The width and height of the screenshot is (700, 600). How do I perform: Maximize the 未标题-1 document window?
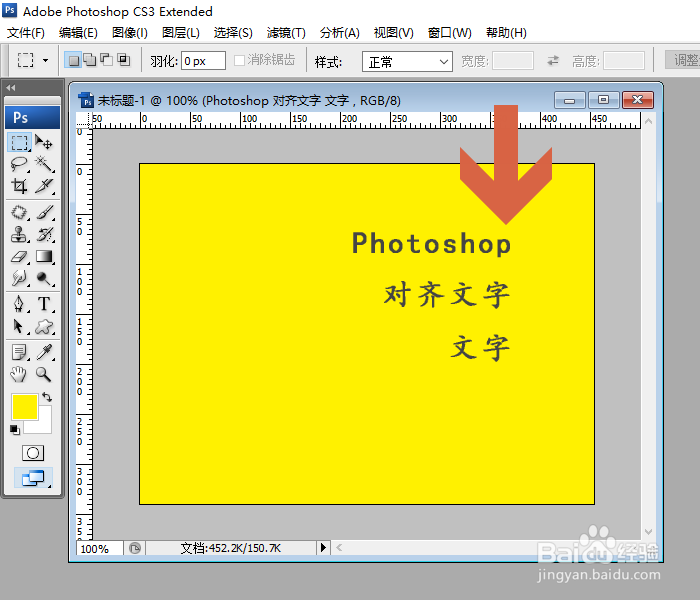pos(603,100)
